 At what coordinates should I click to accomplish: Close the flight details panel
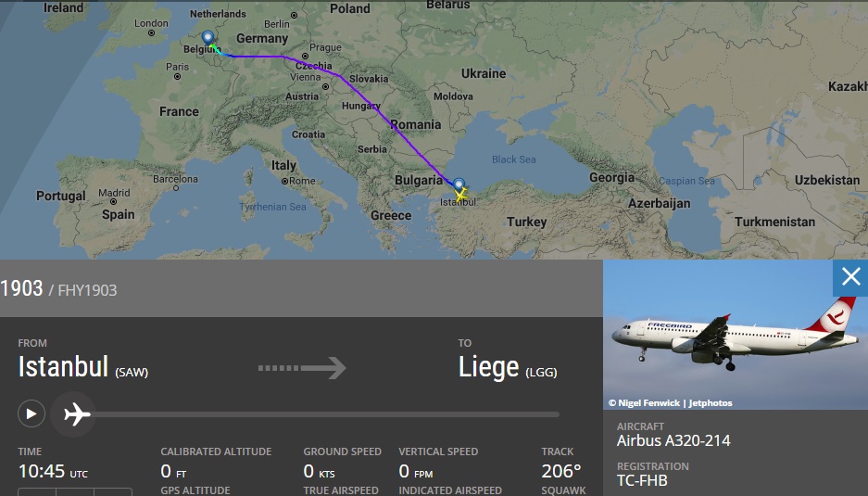pos(850,277)
